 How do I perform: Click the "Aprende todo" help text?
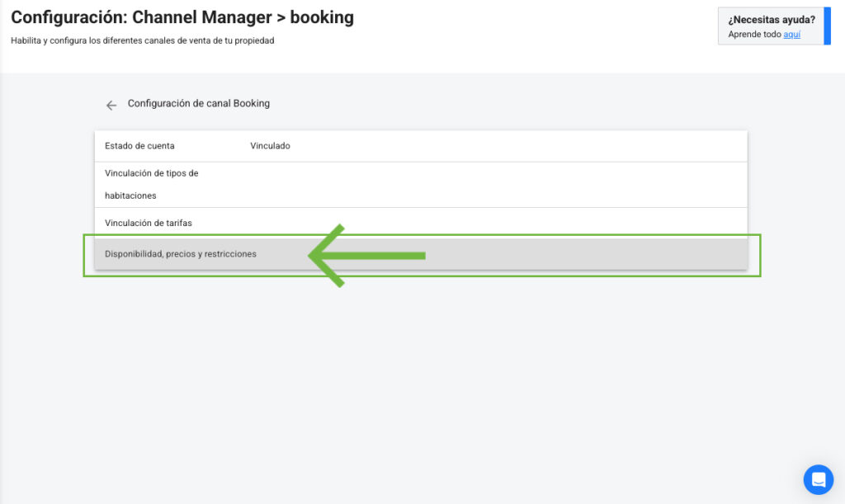754,35
